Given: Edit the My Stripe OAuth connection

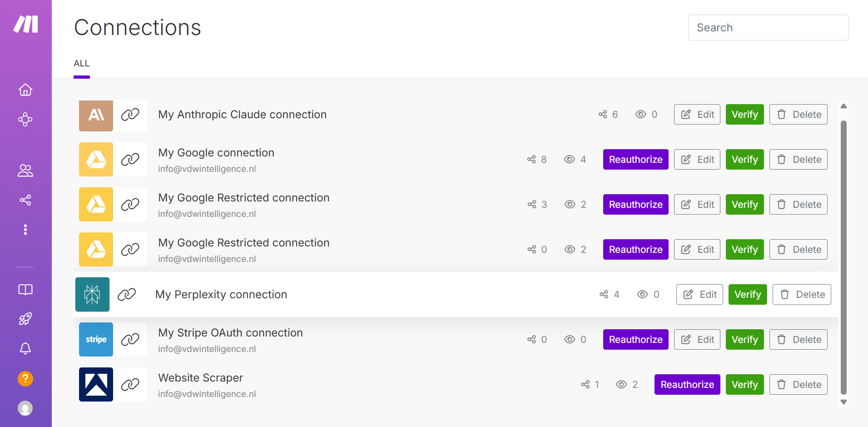Looking at the screenshot, I should point(697,340).
